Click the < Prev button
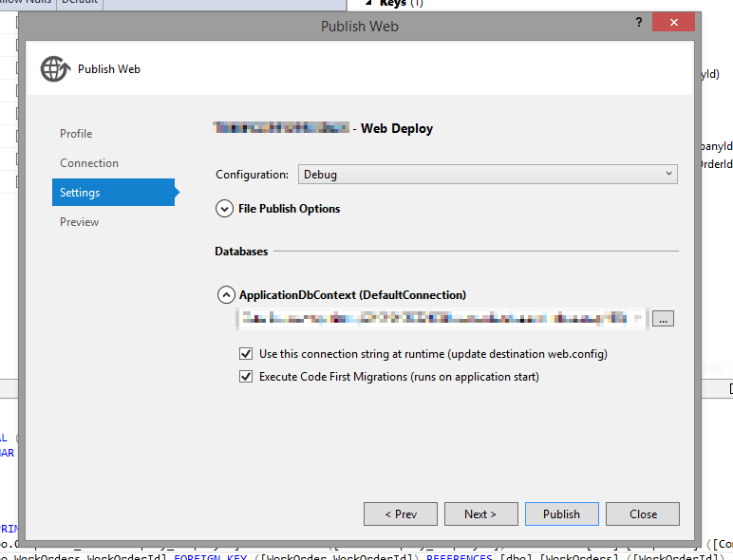 click(x=400, y=513)
